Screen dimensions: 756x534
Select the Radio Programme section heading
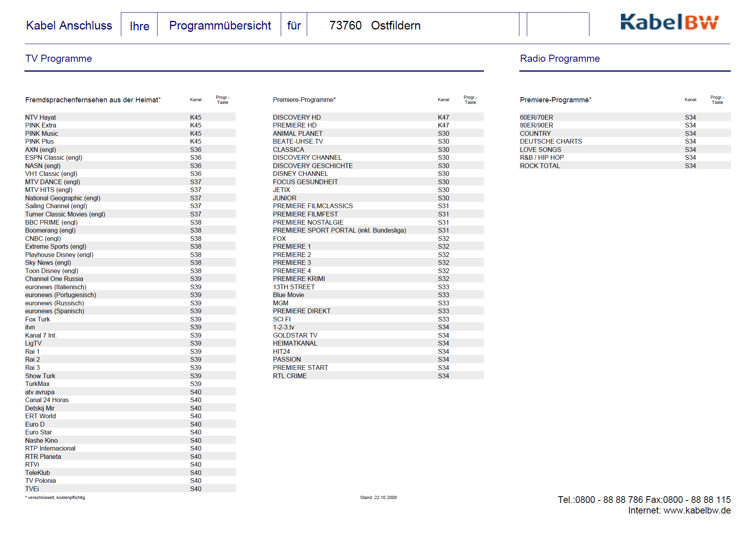coord(560,59)
